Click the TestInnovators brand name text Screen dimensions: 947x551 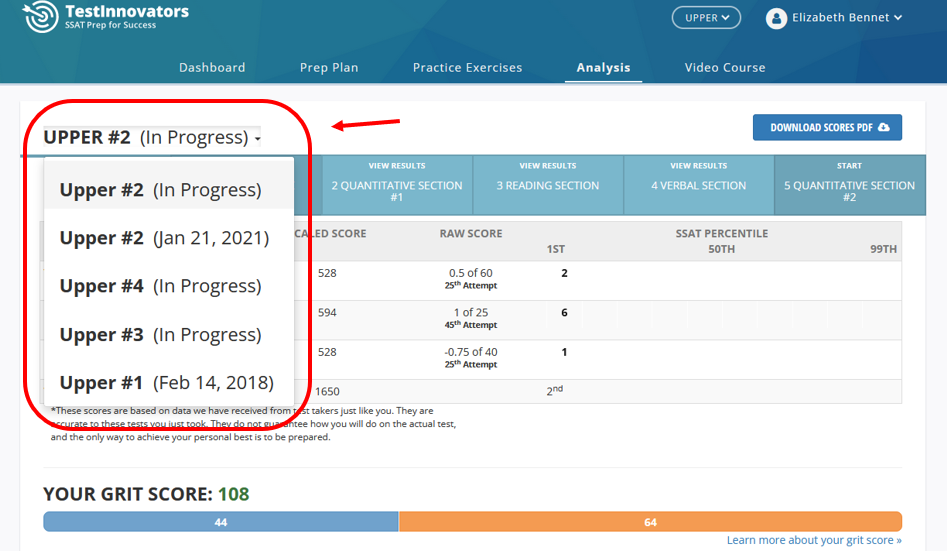click(x=127, y=11)
